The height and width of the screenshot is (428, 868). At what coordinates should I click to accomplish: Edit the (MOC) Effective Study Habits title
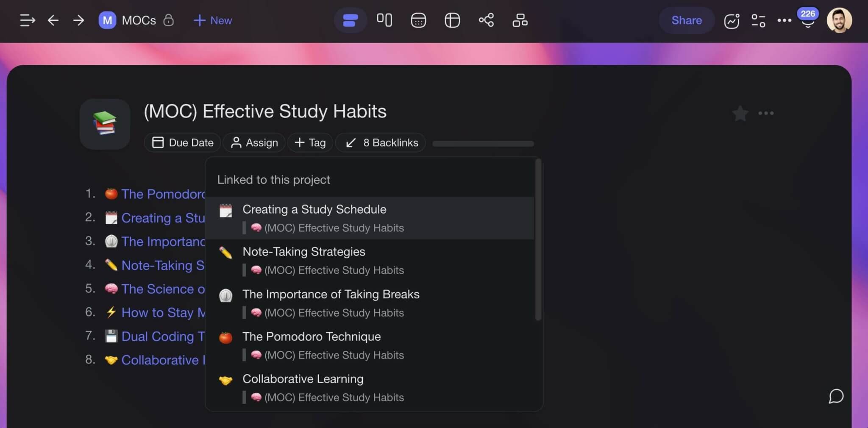[x=265, y=111]
